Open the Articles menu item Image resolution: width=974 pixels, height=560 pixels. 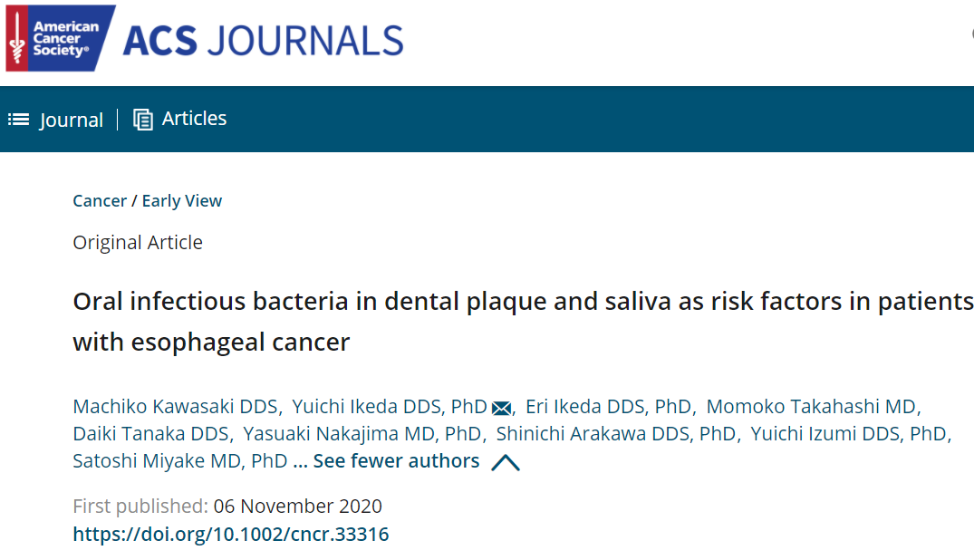coord(195,118)
